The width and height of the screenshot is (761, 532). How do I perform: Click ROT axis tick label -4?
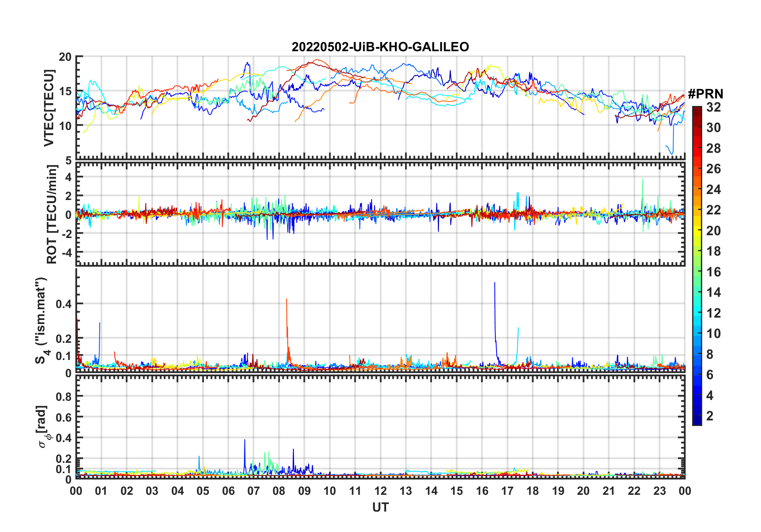(x=66, y=252)
